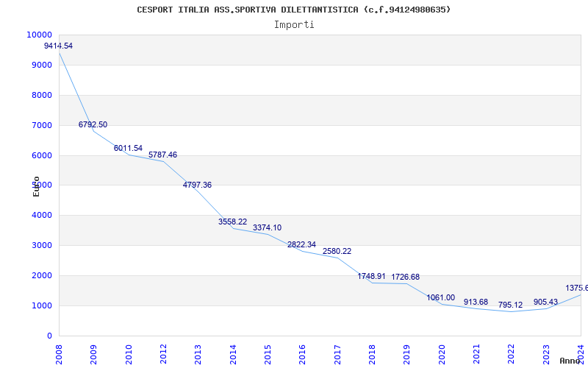
Task: Click the 2016 x-axis year label
Action: [302, 354]
